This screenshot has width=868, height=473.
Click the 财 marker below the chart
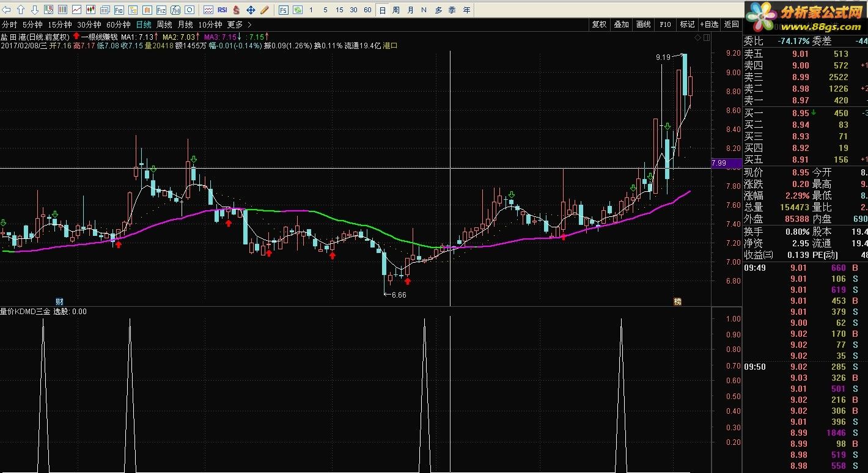[x=59, y=301]
